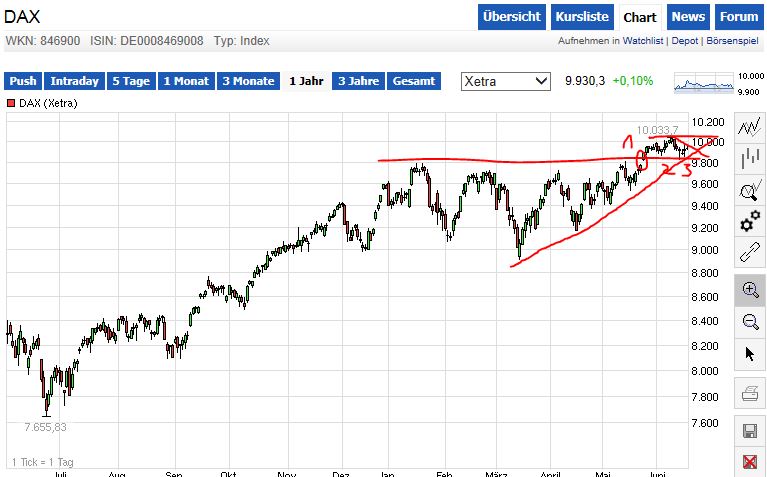Open the Kursliste tab
Viewport: 767px width, 477px height.
click(580, 17)
